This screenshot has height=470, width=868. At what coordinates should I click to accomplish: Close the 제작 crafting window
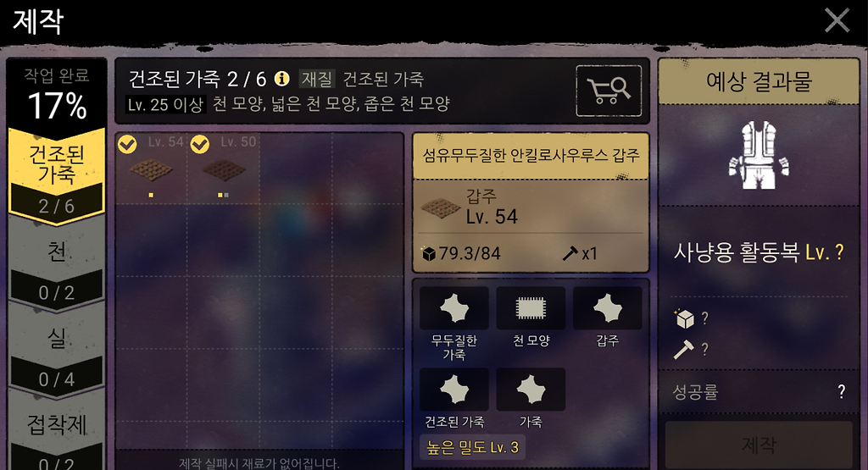pos(837,20)
